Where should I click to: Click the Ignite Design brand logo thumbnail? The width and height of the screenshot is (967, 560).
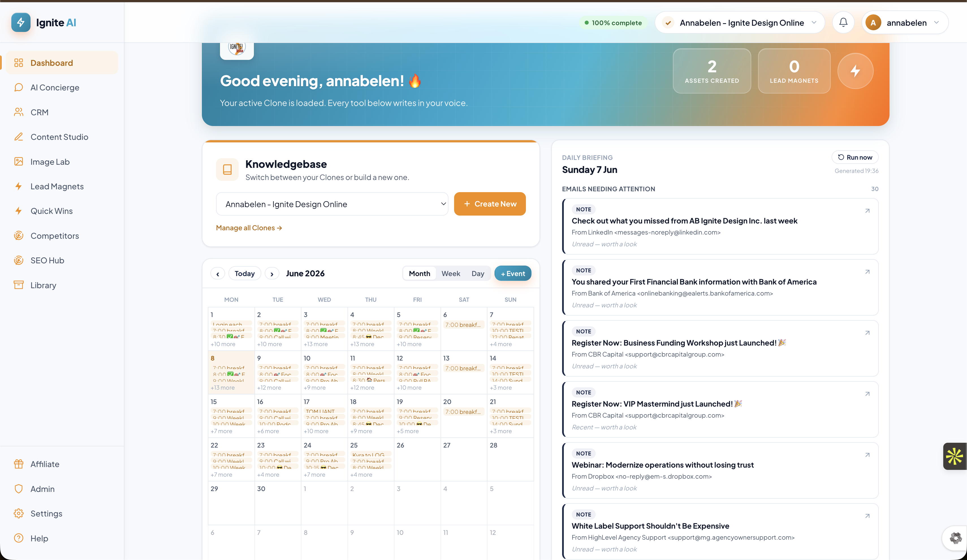pyautogui.click(x=237, y=49)
